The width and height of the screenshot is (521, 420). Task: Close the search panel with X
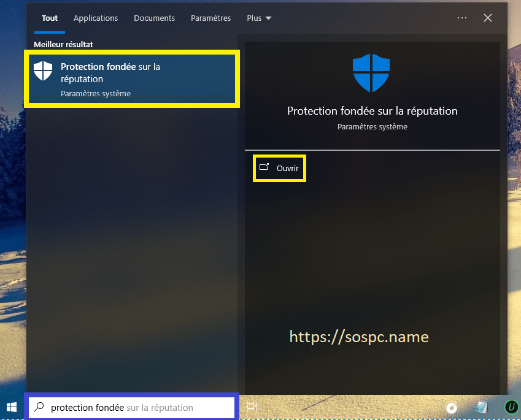coord(488,18)
